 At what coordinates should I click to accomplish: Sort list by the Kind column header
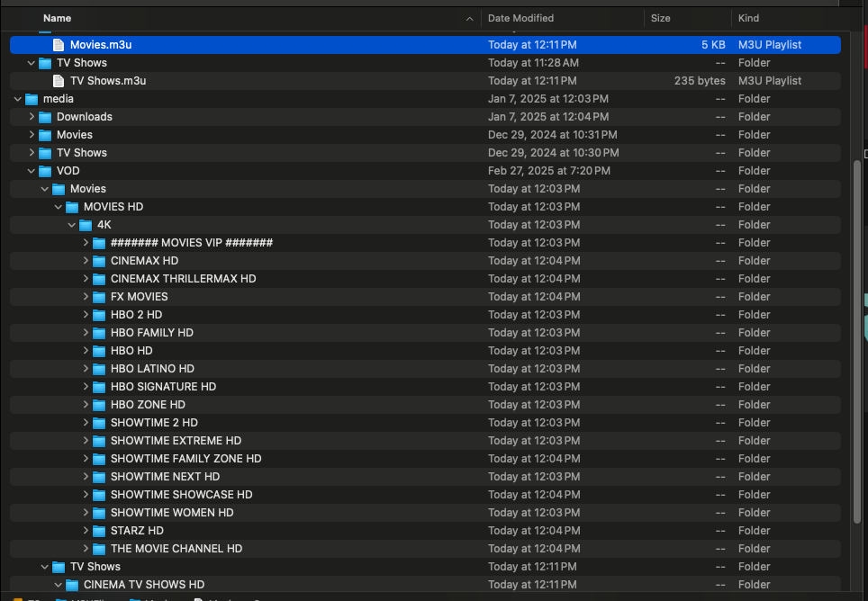coord(748,18)
